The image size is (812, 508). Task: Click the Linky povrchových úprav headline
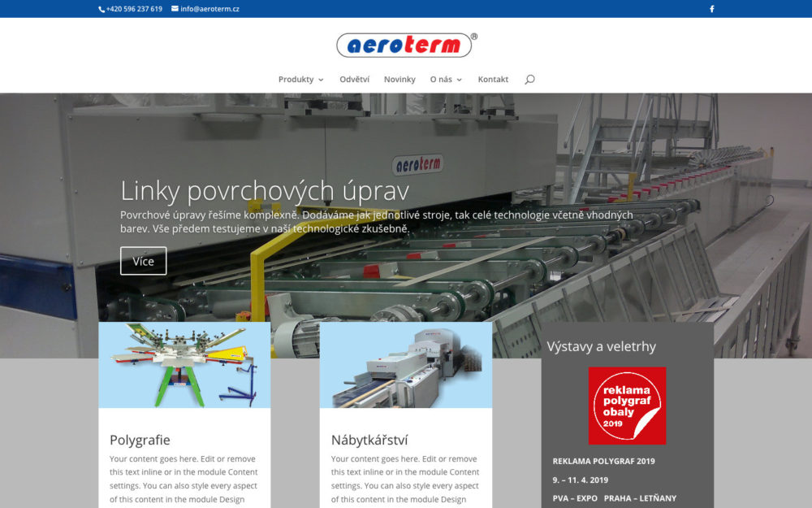coord(265,191)
